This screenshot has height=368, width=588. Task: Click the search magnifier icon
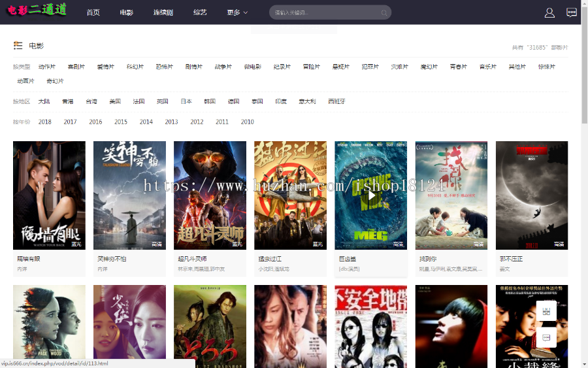point(384,13)
